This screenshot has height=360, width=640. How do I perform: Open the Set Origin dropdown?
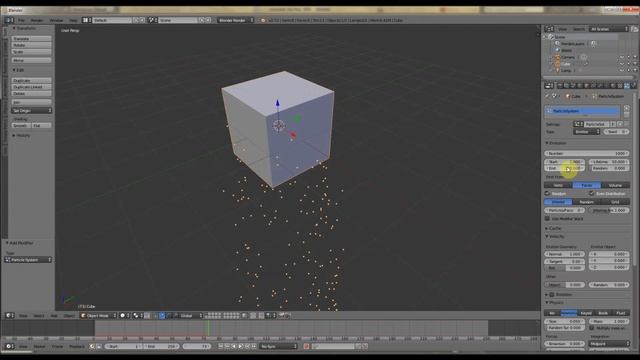[x=31, y=111]
